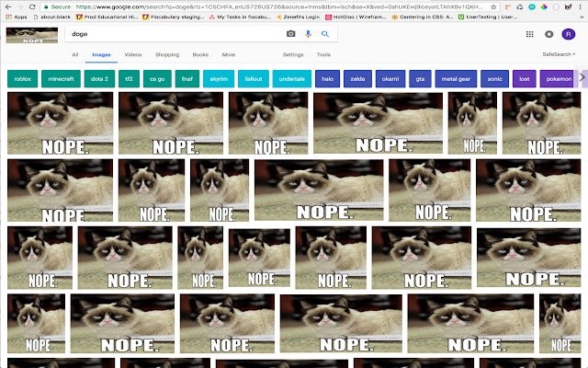The width and height of the screenshot is (588, 368).
Task: Click the cat-face extension icon
Action: coord(568,6)
